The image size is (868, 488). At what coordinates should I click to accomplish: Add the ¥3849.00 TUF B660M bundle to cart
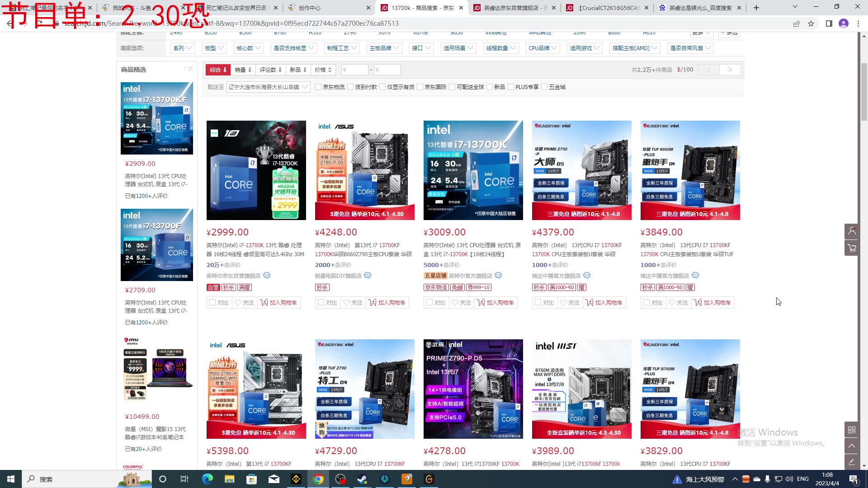712,302
